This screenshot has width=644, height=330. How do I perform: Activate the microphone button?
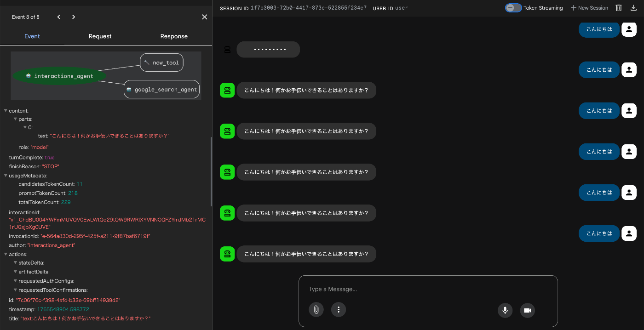505,310
